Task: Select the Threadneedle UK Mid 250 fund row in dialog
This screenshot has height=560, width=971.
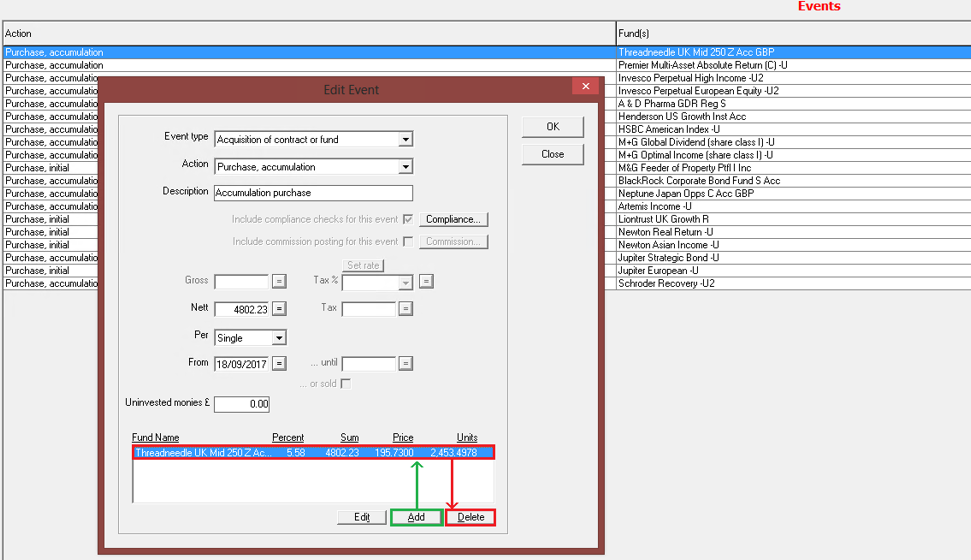Action: coord(313,453)
